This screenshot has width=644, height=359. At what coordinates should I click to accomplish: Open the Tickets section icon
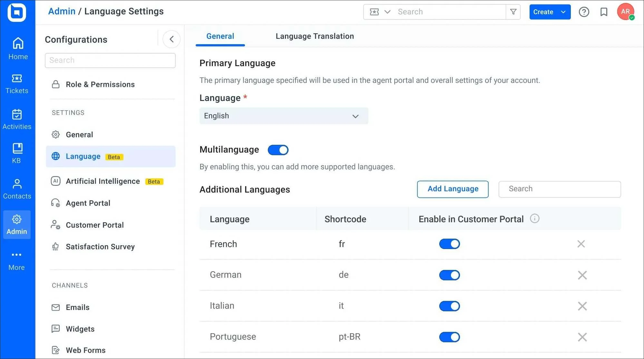click(x=17, y=83)
